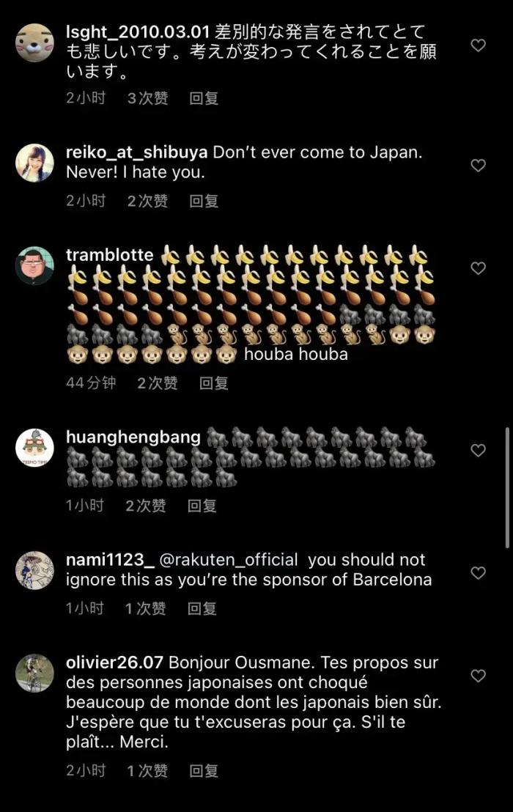Image resolution: width=513 pixels, height=812 pixels.
Task: View tramblotte's profile avatar
Action: pyautogui.click(x=34, y=265)
